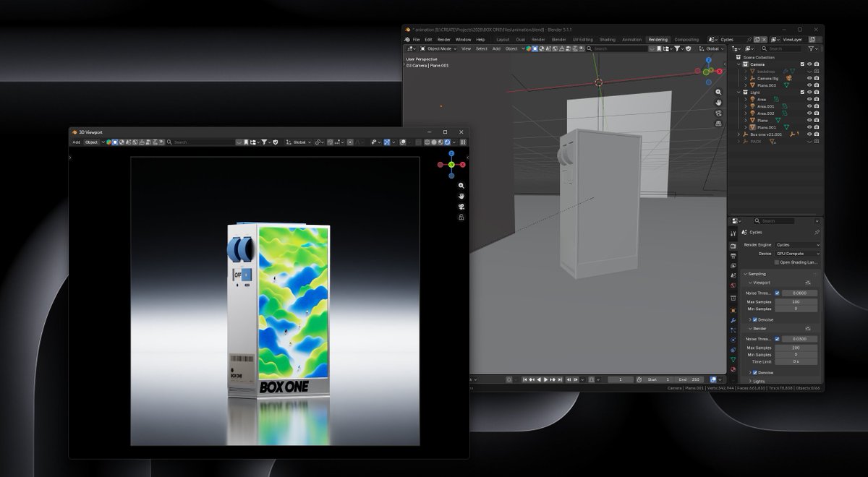This screenshot has height=477, width=868.
Task: Collapse the Sampling panel
Action: tap(745, 274)
